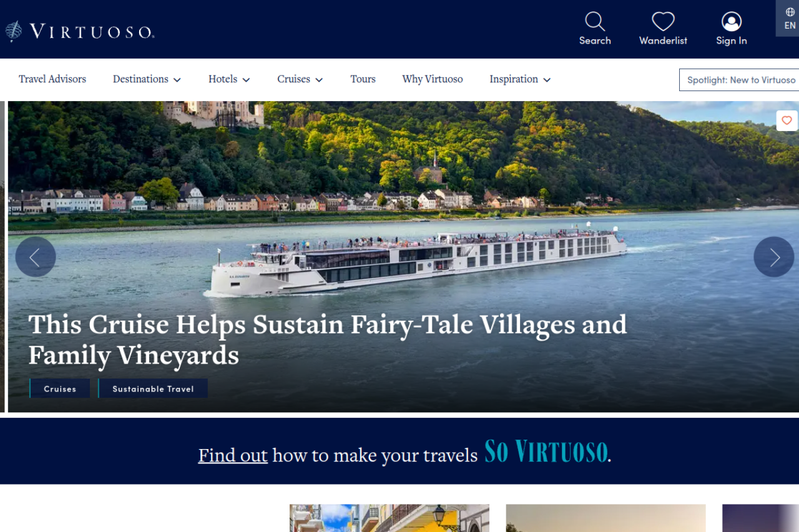Open the fairy-tale villages cruise headline
Image resolution: width=799 pixels, height=532 pixels.
point(327,340)
